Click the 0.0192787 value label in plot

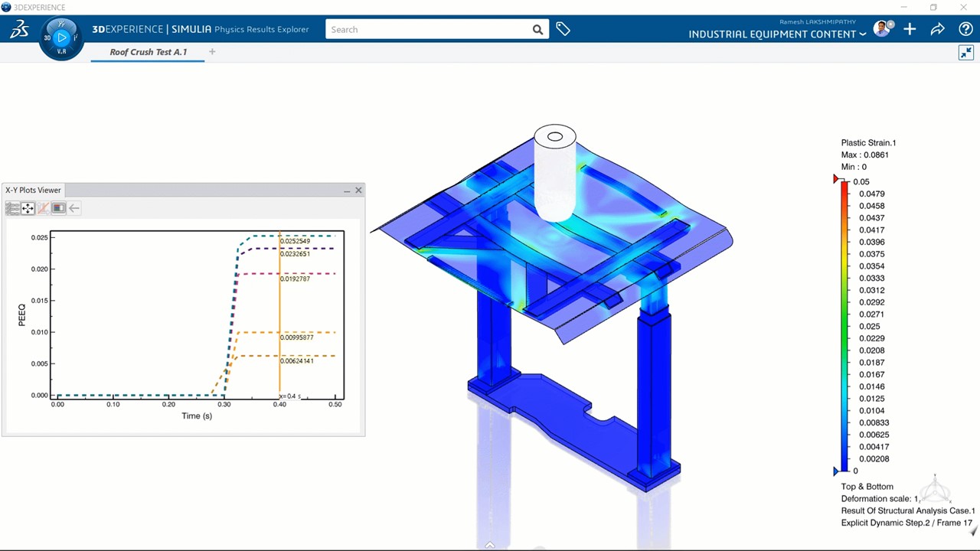click(x=295, y=279)
